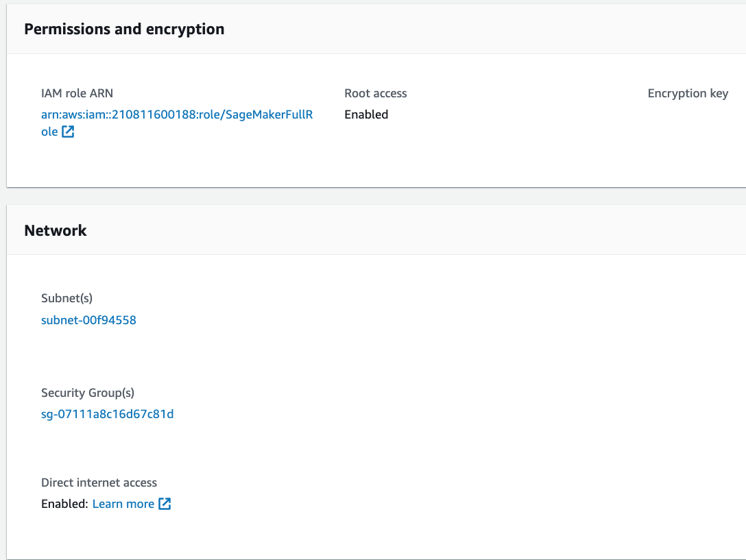Open the SageMakerFullRole IAM role ARN link
The height and width of the screenshot is (560, 746).
tap(177, 114)
